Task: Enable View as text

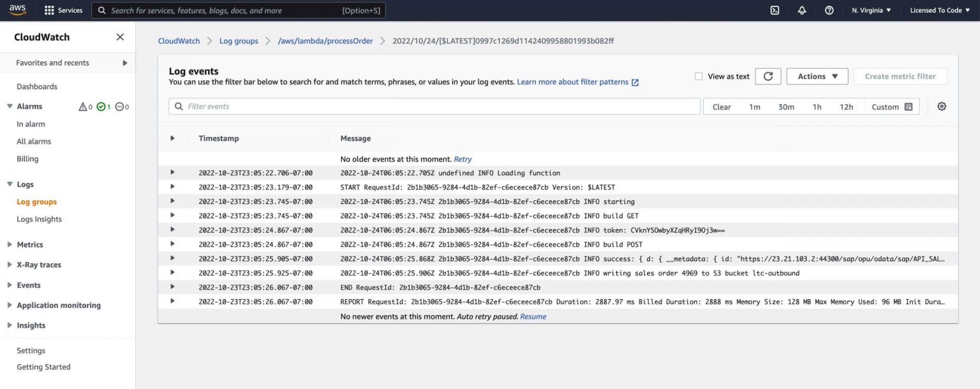Action: (699, 75)
